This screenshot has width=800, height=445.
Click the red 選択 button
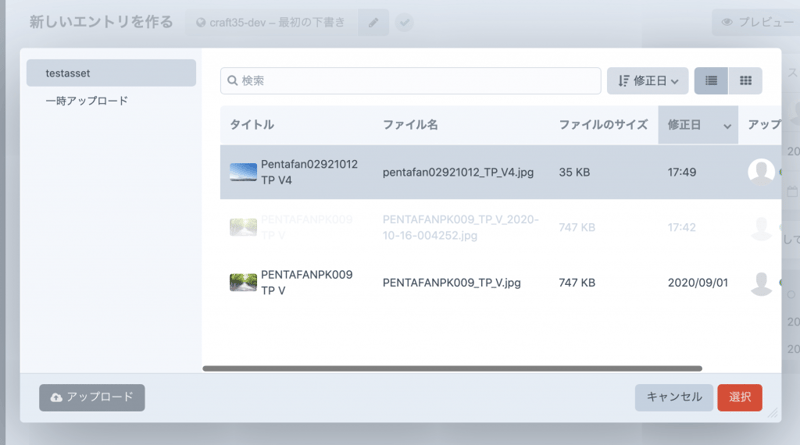(x=740, y=398)
